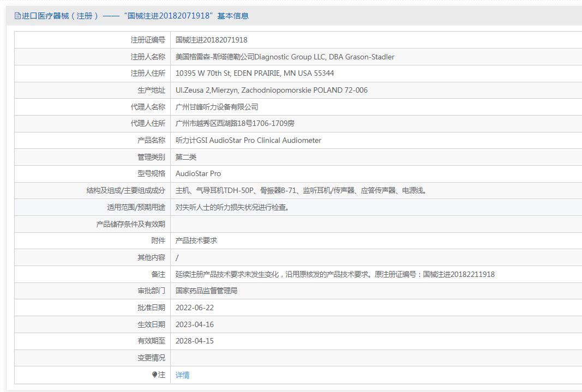Click the 附件 label

click(x=158, y=240)
